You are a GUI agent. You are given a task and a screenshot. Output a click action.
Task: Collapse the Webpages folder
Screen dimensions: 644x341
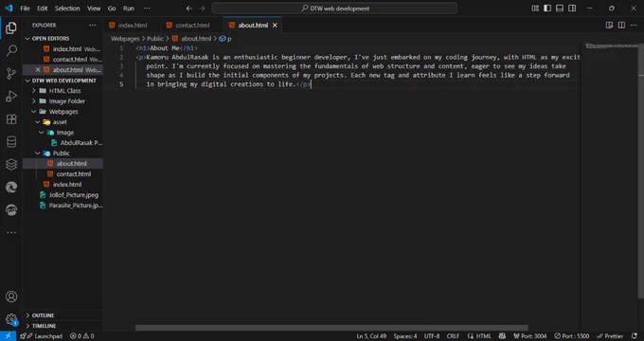coord(63,112)
